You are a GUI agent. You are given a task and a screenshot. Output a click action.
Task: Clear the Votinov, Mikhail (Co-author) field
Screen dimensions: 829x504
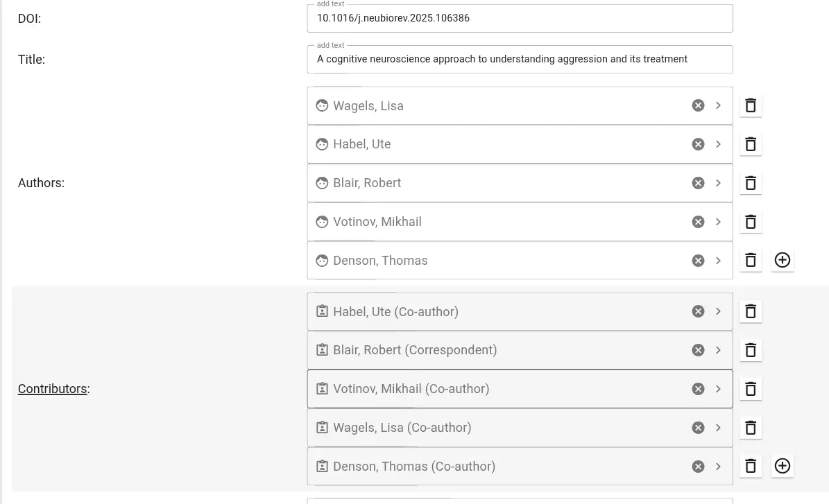pyautogui.click(x=698, y=389)
